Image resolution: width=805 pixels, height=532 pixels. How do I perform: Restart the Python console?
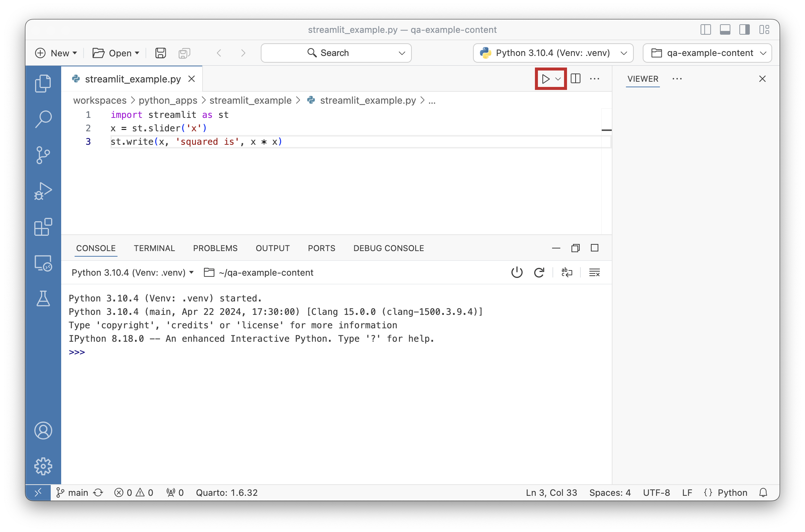(539, 272)
